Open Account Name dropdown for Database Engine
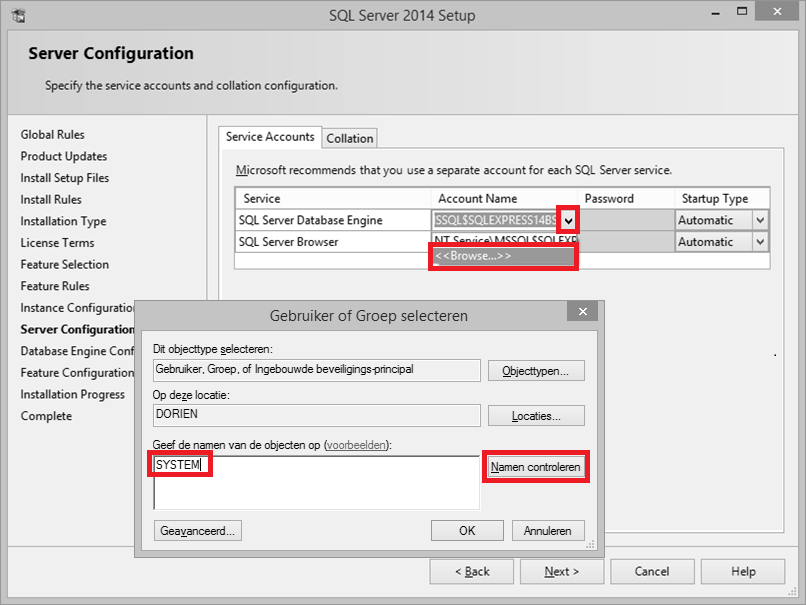806x605 pixels. coord(565,220)
